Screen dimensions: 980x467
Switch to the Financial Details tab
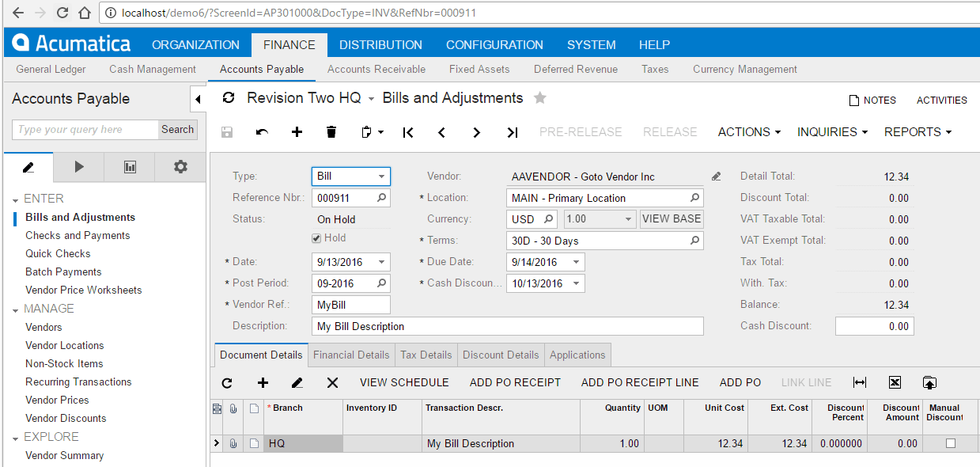tap(351, 355)
